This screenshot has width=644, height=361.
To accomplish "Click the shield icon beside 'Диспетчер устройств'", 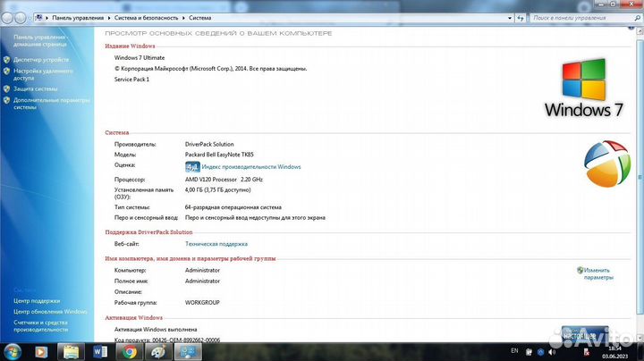I will [6, 60].
